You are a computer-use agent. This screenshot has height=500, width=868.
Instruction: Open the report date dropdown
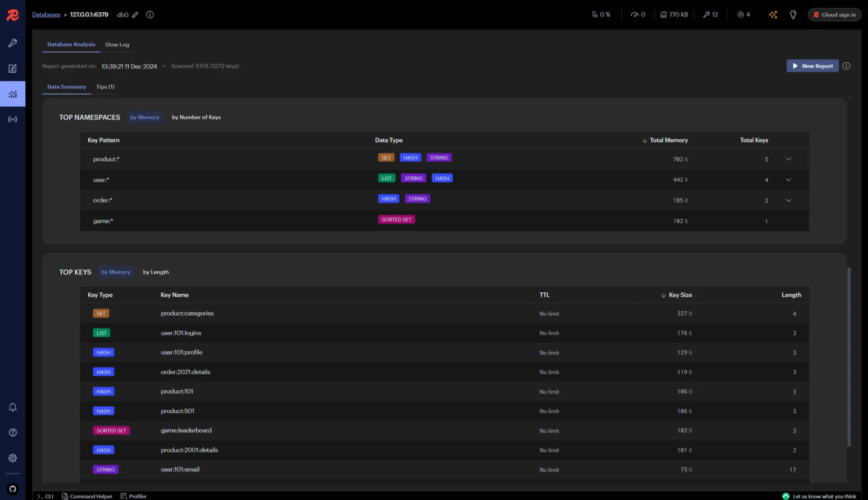164,66
